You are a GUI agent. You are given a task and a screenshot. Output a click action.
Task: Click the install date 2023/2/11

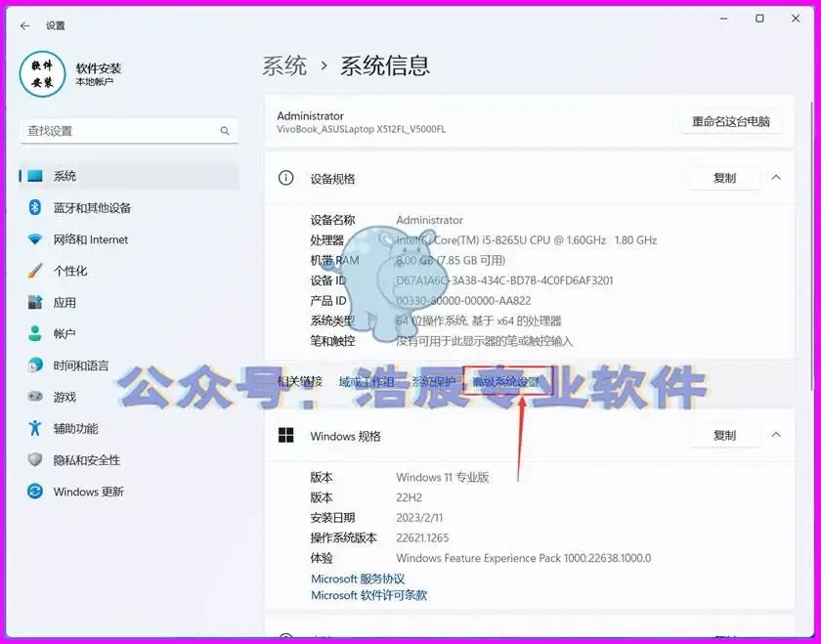coord(419,518)
